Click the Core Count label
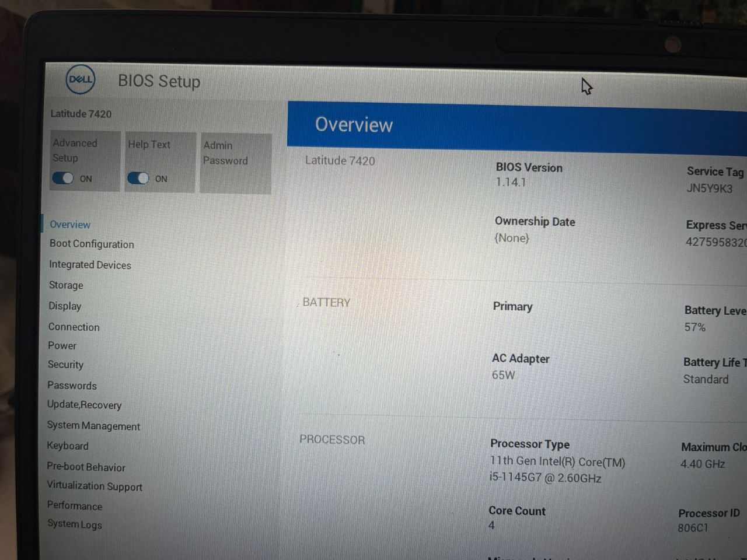Image resolution: width=747 pixels, height=560 pixels. (517, 511)
